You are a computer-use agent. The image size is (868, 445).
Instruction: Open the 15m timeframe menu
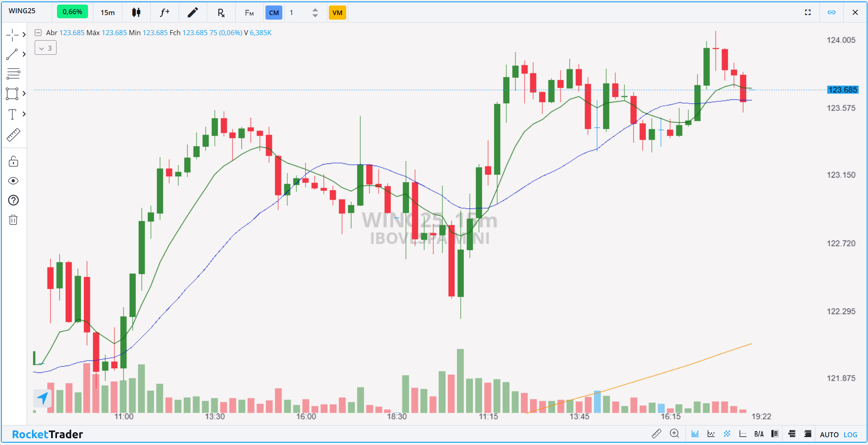108,12
